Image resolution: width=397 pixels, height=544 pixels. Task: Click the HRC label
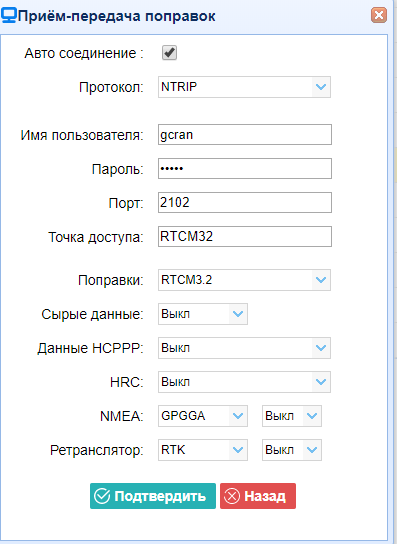127,382
